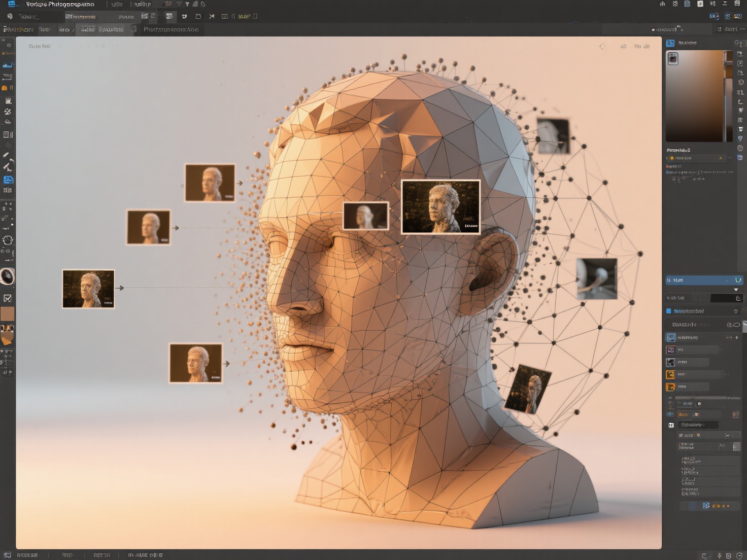Toggle the lock icon on the blue layer
747x560 pixels.
click(736, 311)
